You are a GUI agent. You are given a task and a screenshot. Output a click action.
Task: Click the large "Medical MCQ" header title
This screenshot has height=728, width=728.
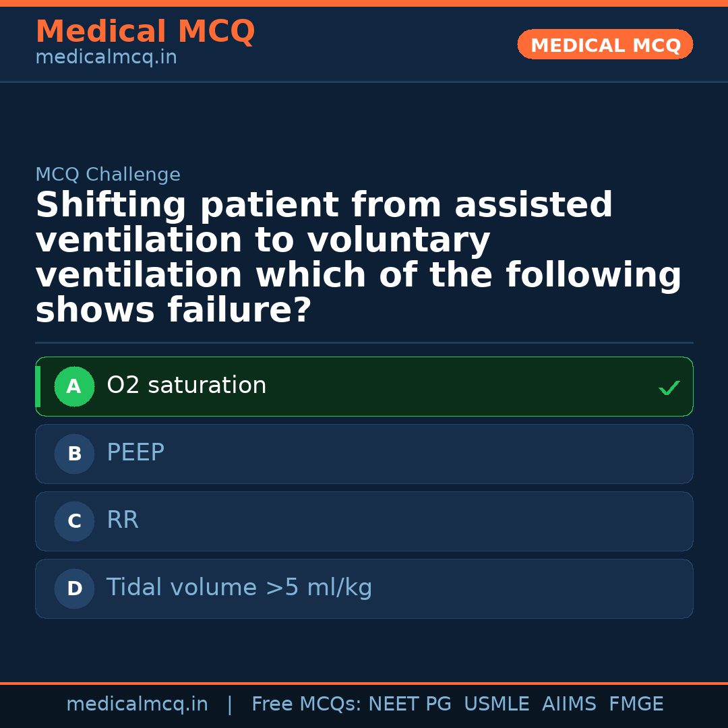click(x=145, y=32)
